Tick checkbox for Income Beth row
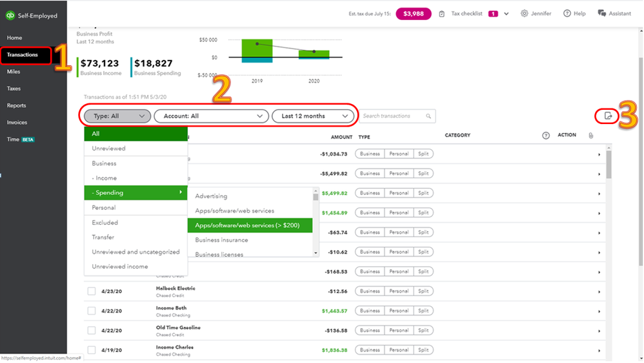Viewport: 644px width, 363px height. tap(92, 311)
